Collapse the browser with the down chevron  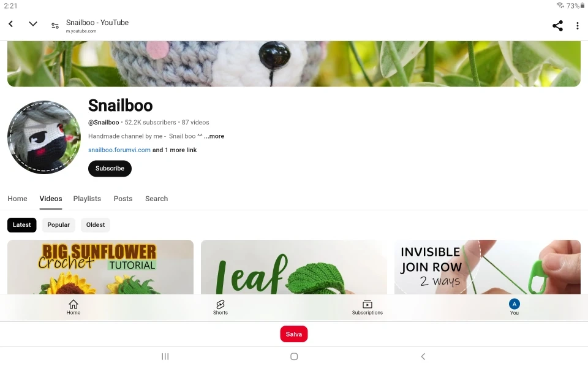(x=33, y=24)
